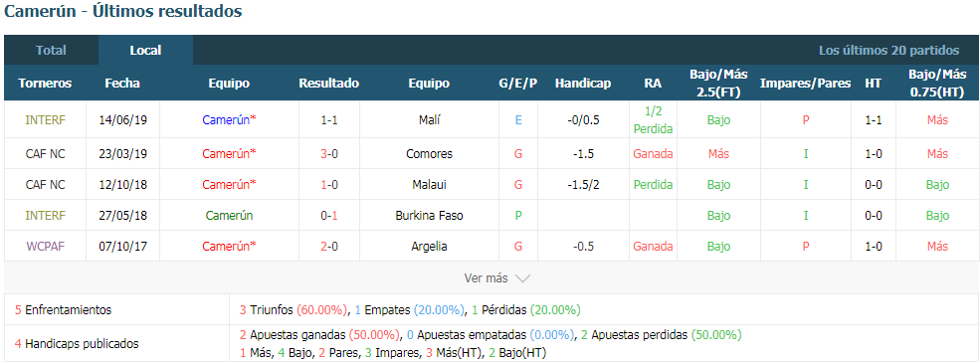Open the Los últimos 20 partidos selector
Image resolution: width=980 pixels, height=363 pixels.
(888, 51)
